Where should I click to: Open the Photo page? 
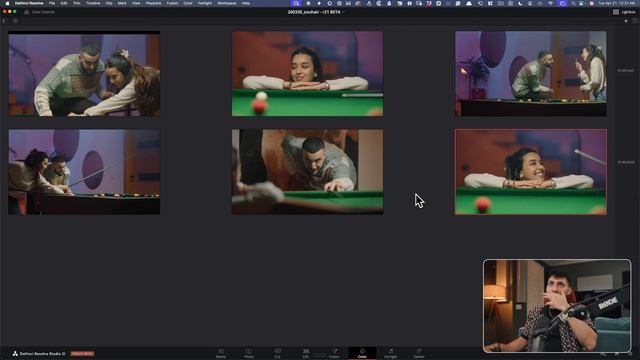coord(249,353)
